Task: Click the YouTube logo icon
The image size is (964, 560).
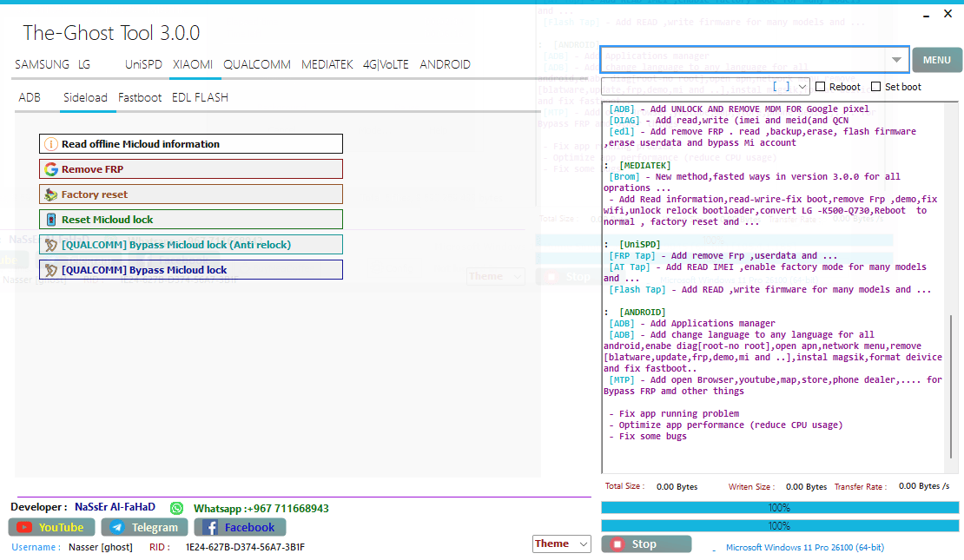Action: [24, 527]
